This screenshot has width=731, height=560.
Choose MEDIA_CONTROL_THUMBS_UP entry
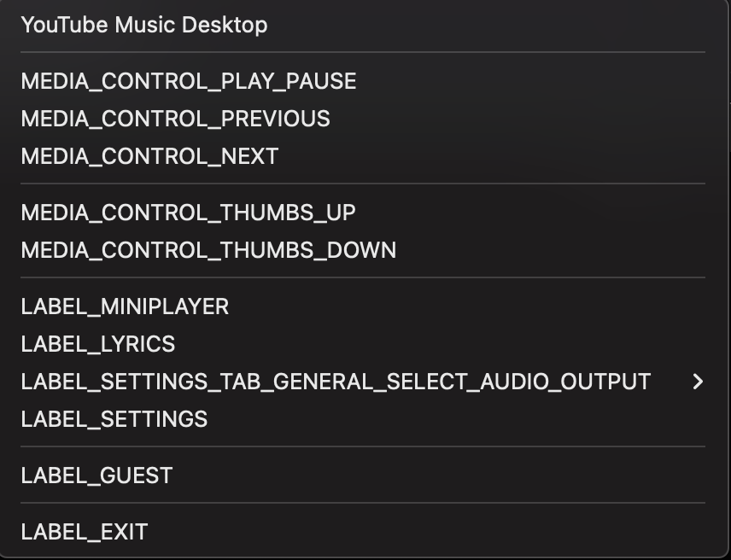[x=190, y=212]
